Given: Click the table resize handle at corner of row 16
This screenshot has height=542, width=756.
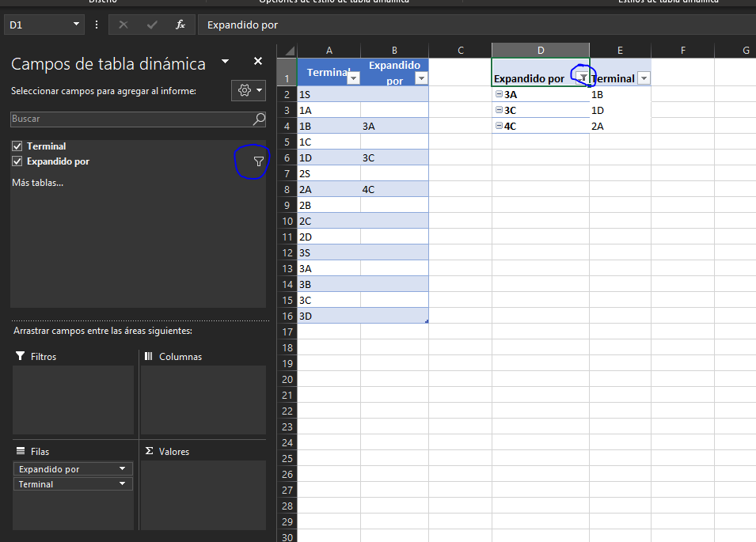Looking at the screenshot, I should pyautogui.click(x=427, y=321).
